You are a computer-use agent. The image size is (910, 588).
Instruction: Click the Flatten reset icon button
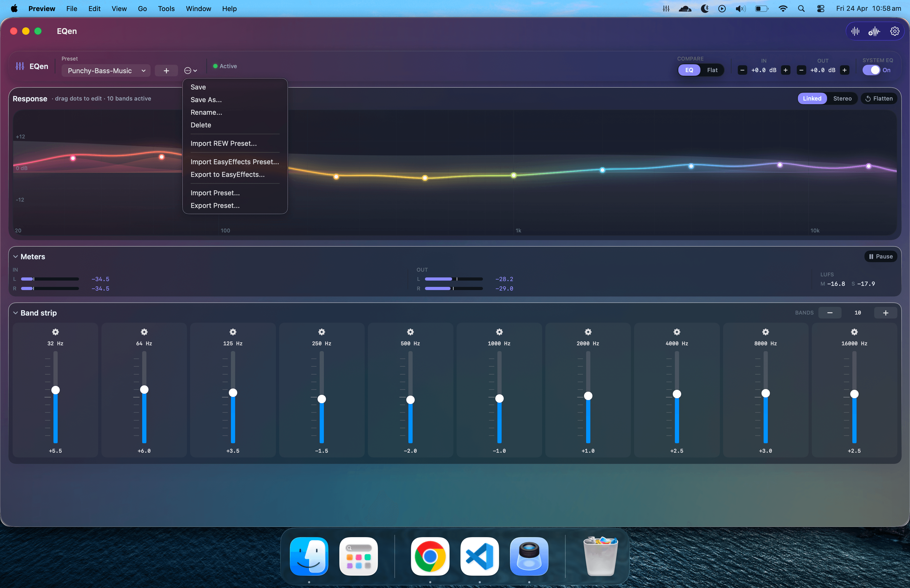pos(879,98)
